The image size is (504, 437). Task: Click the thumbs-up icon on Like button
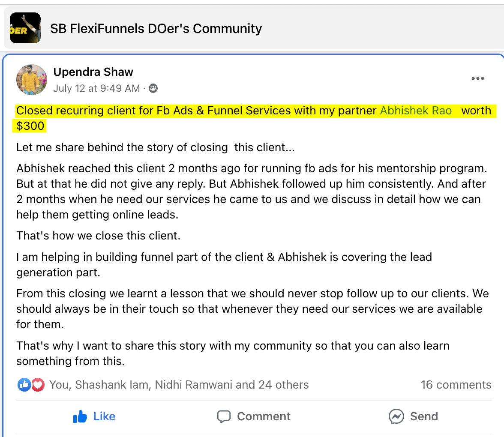(80, 416)
